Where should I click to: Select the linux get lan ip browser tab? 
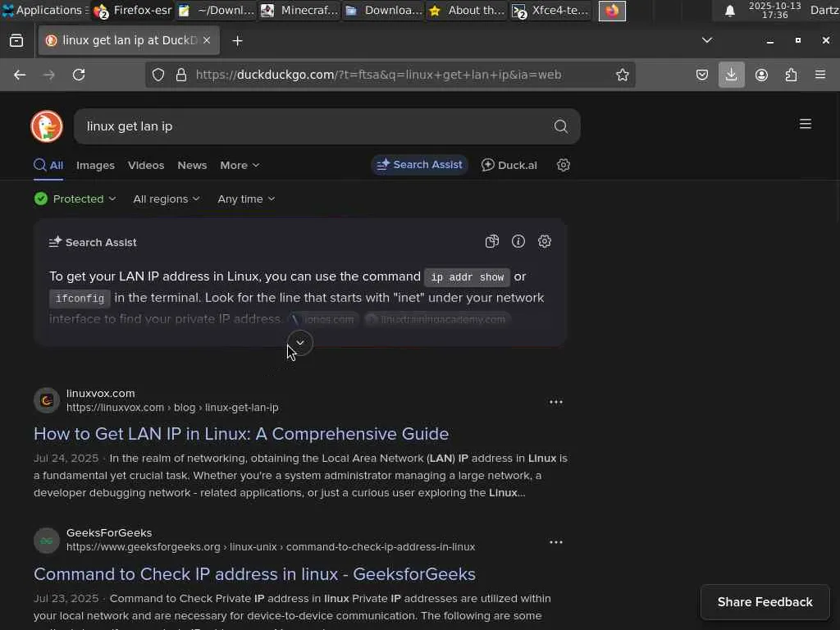pyautogui.click(x=129, y=41)
